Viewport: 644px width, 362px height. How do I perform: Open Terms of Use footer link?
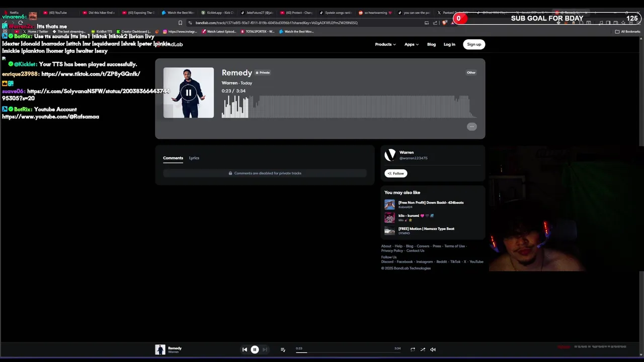454,246
